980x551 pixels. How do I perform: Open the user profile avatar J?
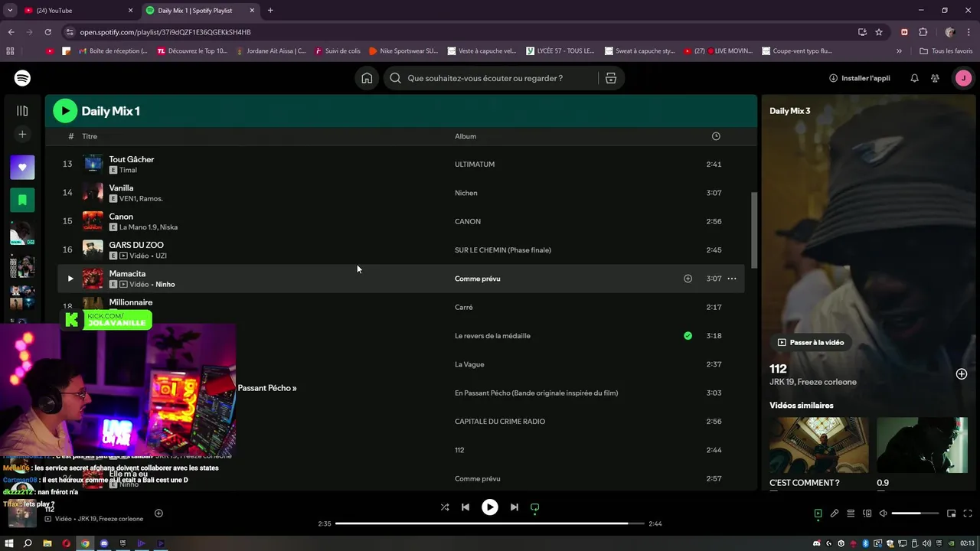(x=963, y=78)
